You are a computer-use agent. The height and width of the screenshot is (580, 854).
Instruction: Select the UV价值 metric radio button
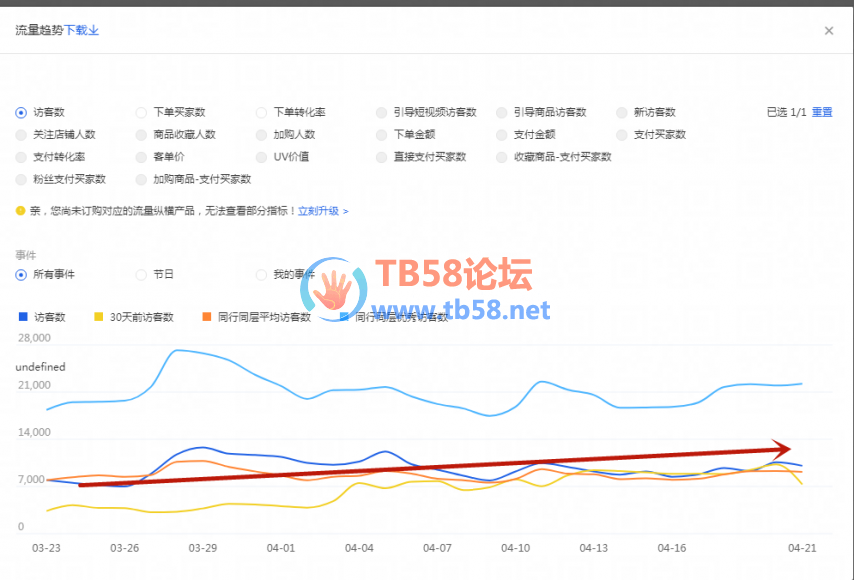(x=262, y=157)
